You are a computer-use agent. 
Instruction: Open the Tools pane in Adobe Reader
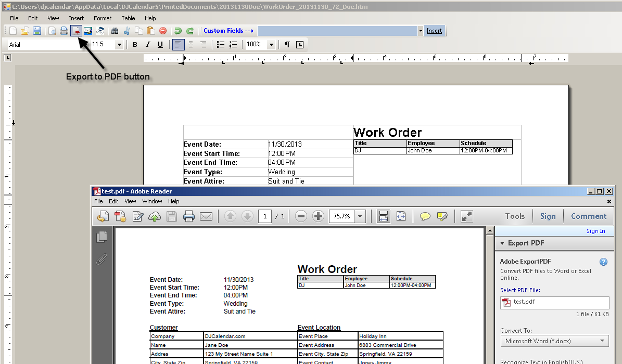[515, 216]
